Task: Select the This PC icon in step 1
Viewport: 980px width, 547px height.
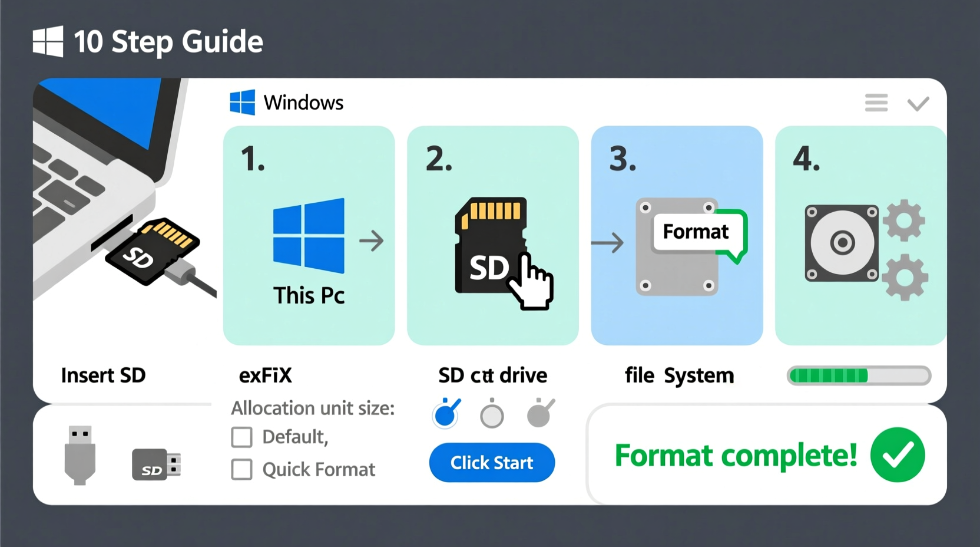Action: 307,236
